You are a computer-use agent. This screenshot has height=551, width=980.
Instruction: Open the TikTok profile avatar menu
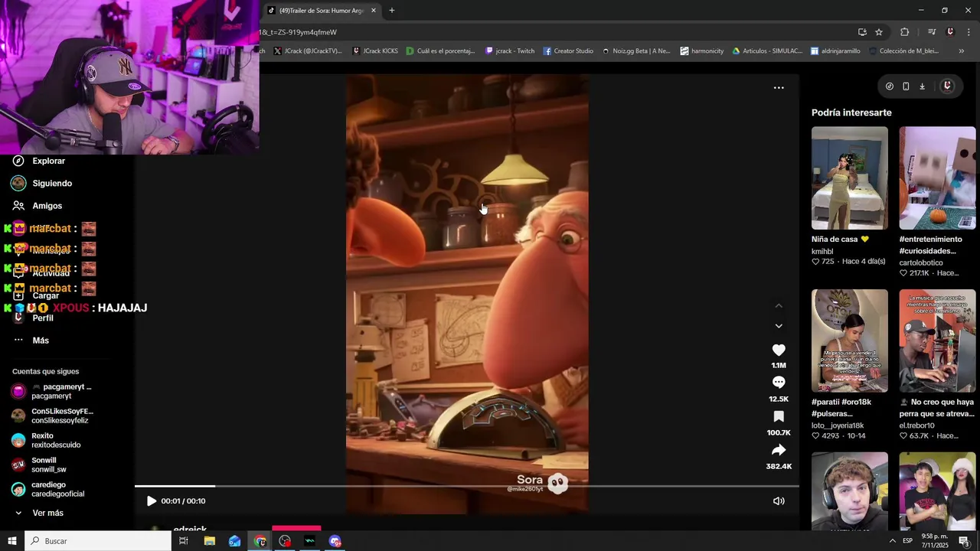(947, 86)
